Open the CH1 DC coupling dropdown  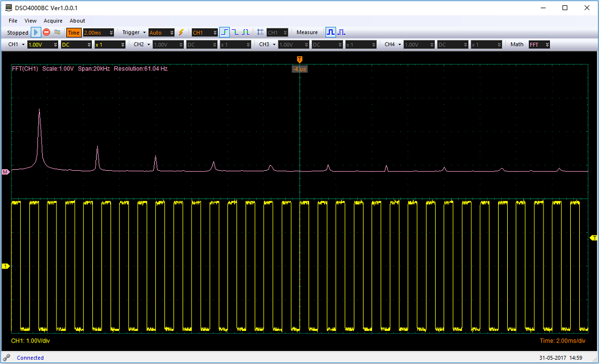point(76,45)
